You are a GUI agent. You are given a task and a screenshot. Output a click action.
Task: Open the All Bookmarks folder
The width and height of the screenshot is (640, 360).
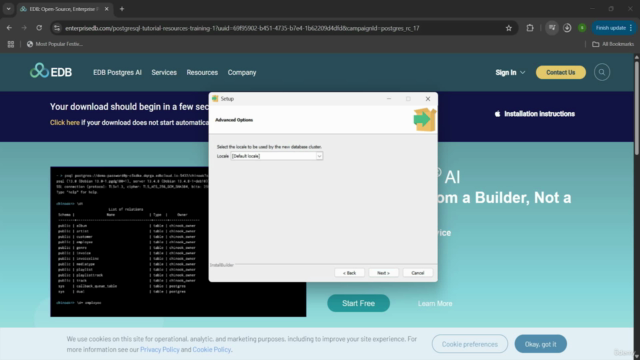pos(613,44)
